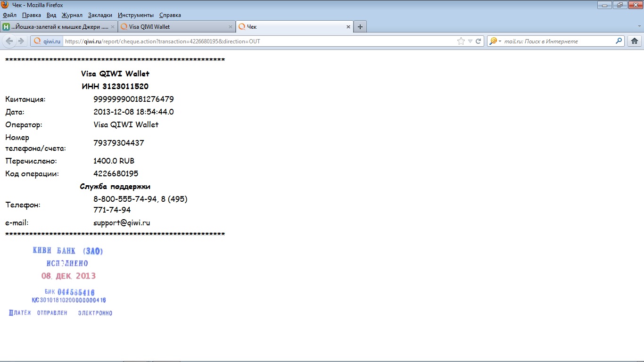Click the Visa QIWI Wallet receipt heading
The height and width of the screenshot is (362, 644).
[x=115, y=74]
